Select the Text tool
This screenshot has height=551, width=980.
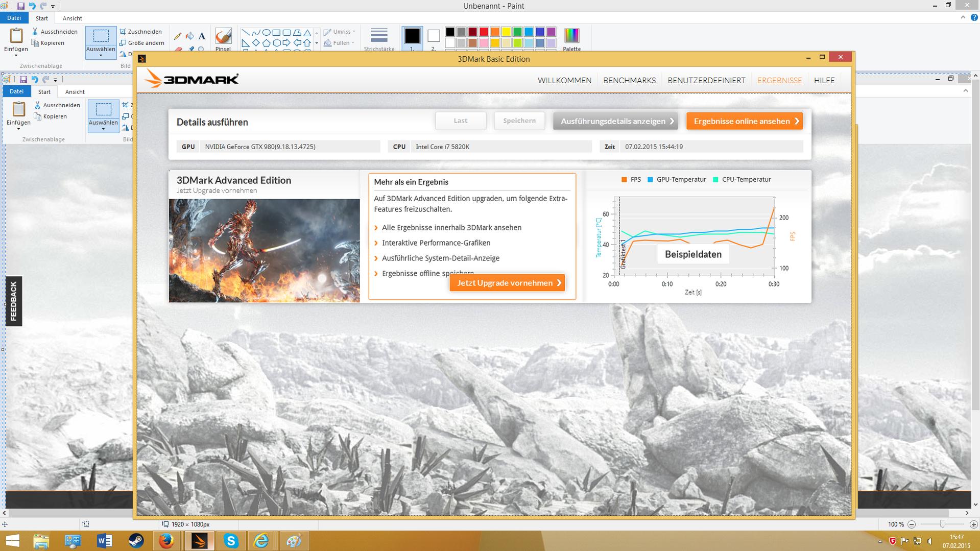[x=202, y=36]
